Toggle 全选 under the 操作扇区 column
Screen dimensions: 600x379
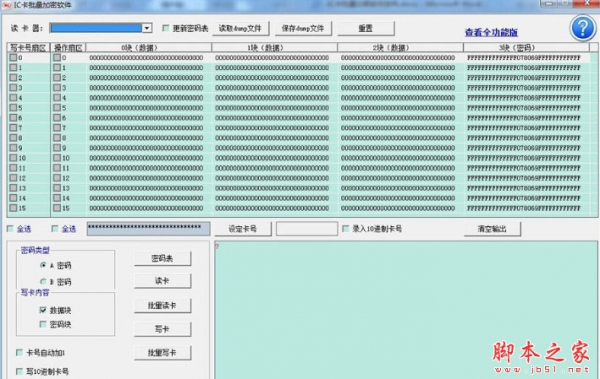click(x=55, y=229)
